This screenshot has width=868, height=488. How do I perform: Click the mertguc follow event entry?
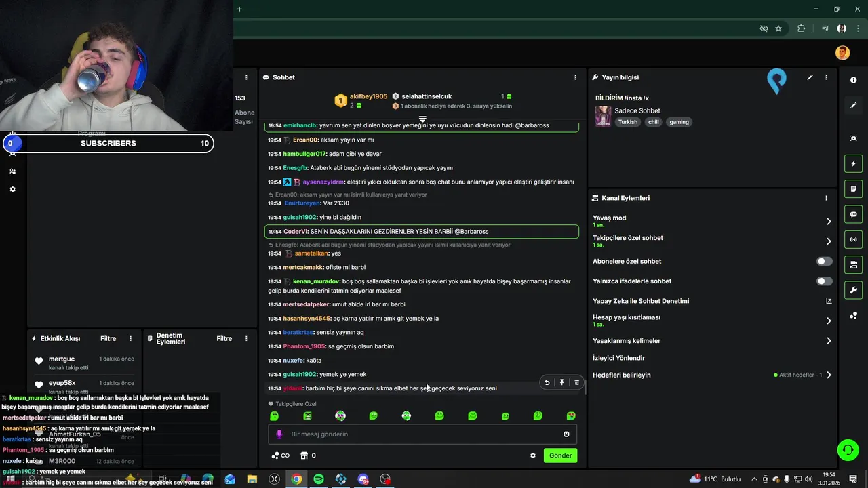(x=83, y=362)
